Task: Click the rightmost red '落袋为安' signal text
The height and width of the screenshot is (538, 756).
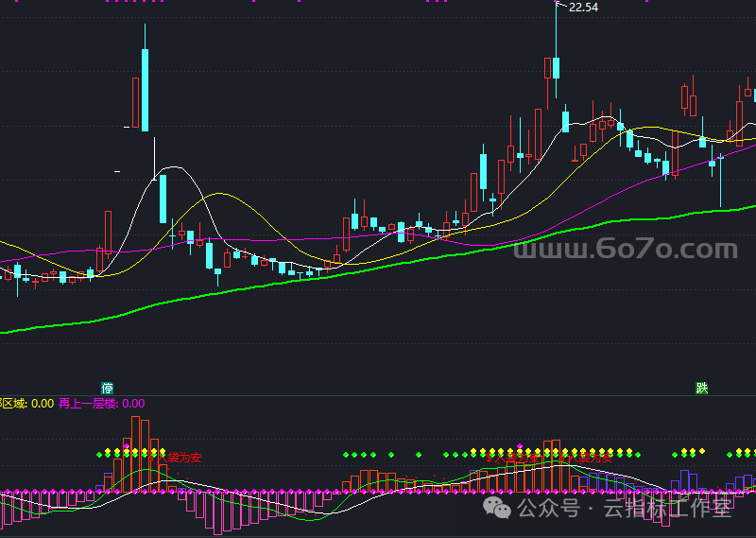Action: [x=588, y=459]
